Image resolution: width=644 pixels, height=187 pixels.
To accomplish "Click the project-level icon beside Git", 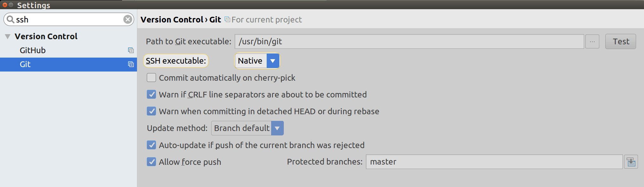I will [x=131, y=64].
